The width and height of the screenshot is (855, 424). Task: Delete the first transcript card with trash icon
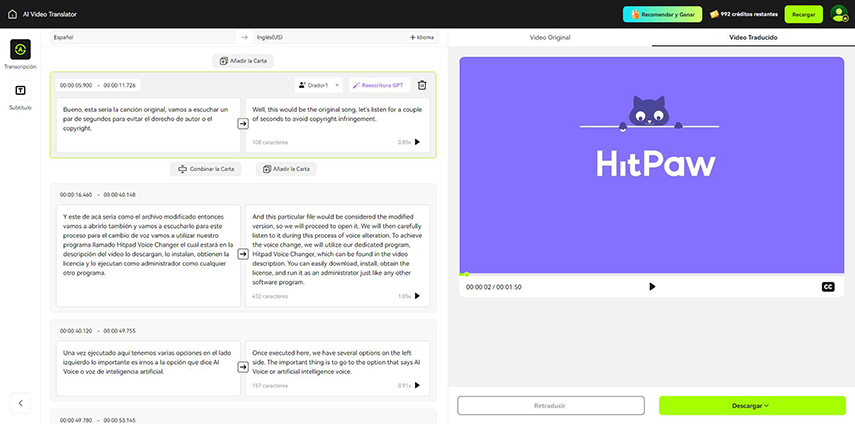click(422, 86)
